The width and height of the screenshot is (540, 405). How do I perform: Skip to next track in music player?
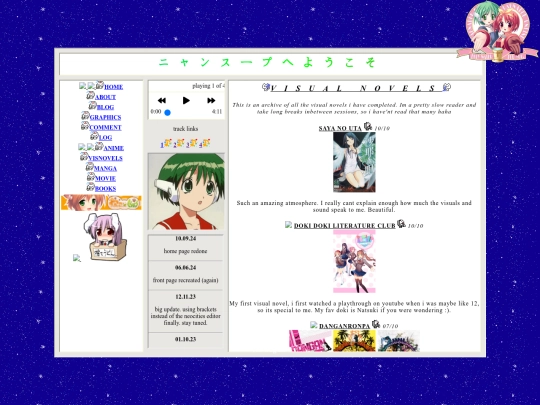(211, 101)
